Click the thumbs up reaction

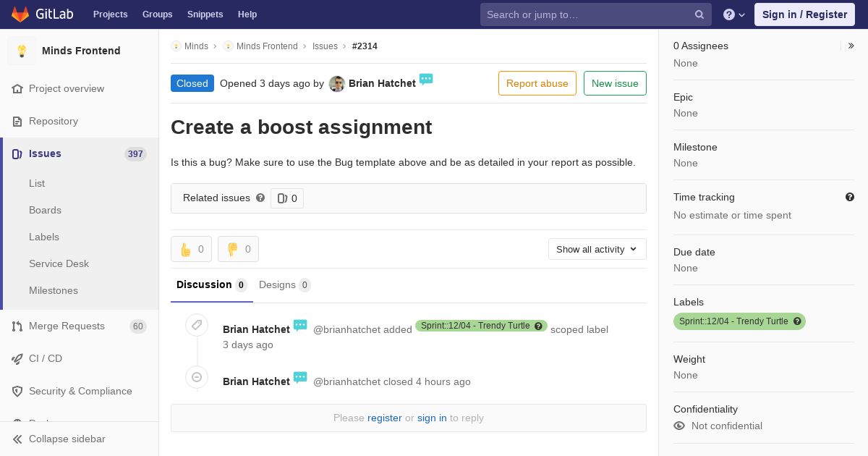[x=191, y=249]
